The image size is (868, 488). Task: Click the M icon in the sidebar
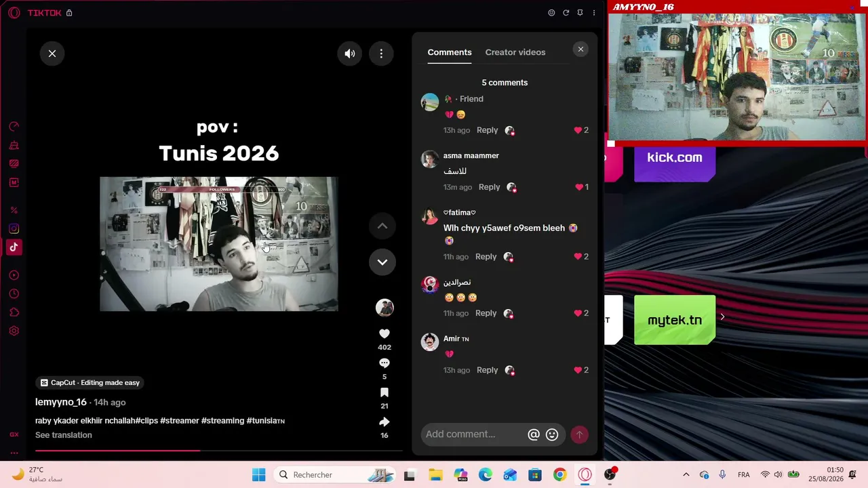pyautogui.click(x=14, y=182)
